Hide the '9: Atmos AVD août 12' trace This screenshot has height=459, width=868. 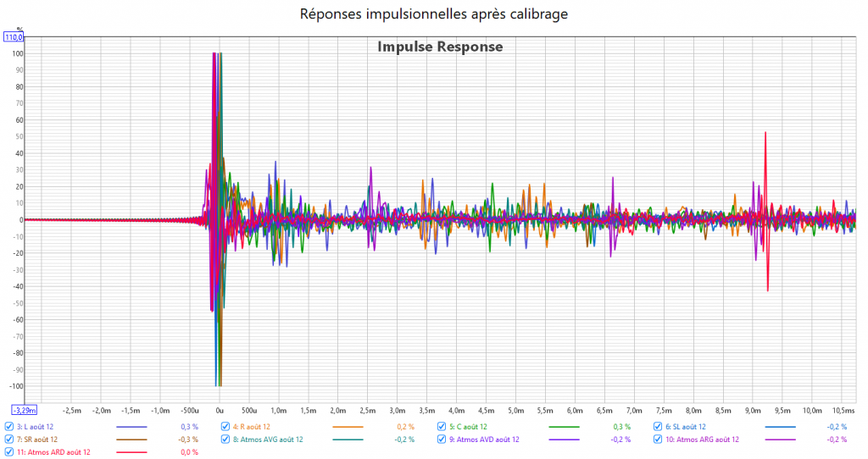click(442, 440)
